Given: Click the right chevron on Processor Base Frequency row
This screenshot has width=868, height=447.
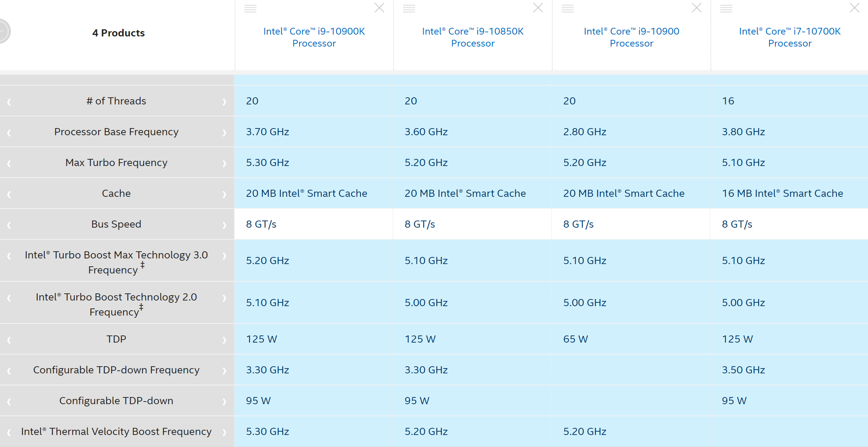Looking at the screenshot, I should [224, 133].
